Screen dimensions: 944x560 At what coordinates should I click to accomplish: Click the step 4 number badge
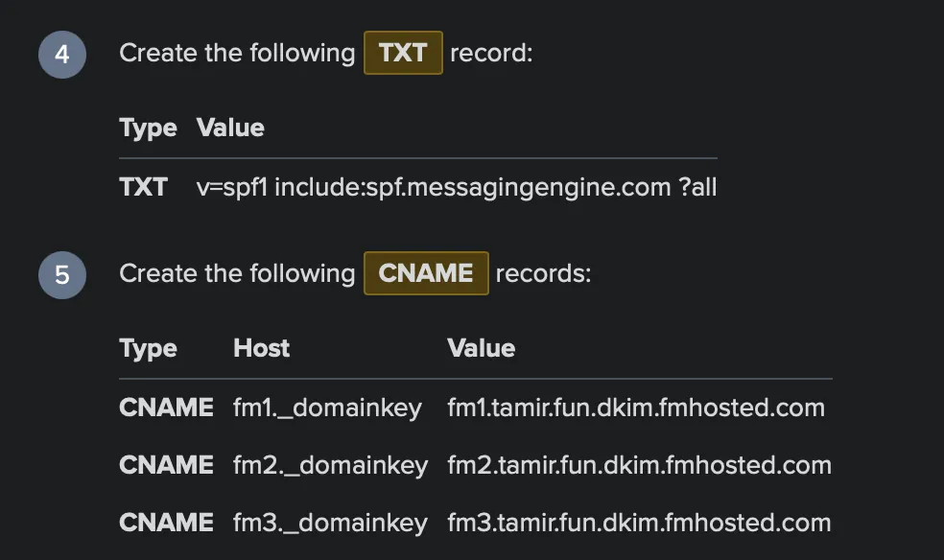tap(62, 55)
